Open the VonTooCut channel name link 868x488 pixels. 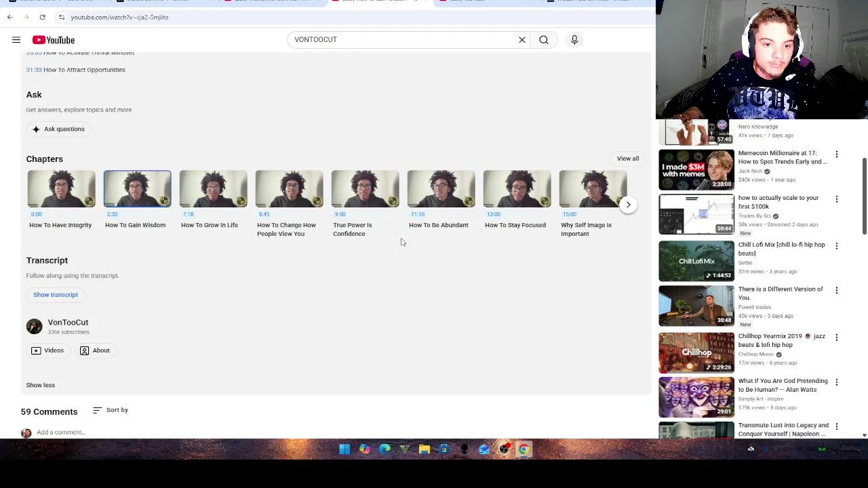(68, 323)
